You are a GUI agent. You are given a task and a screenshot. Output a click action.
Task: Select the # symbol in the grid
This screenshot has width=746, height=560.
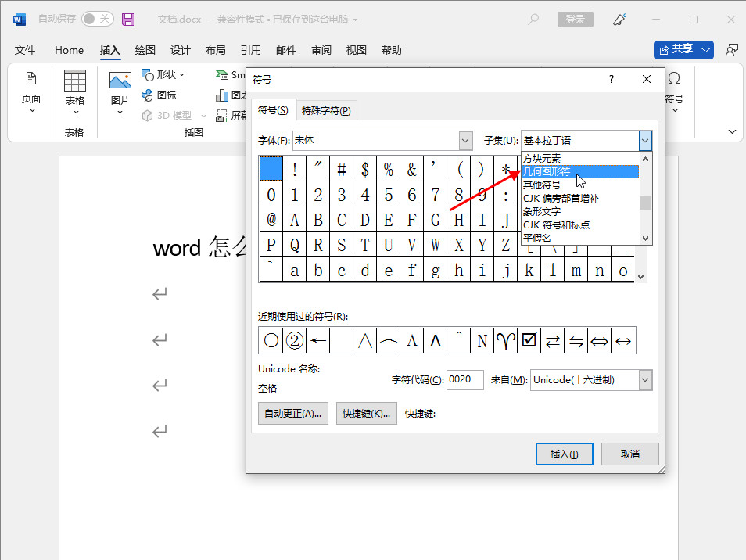click(x=342, y=169)
